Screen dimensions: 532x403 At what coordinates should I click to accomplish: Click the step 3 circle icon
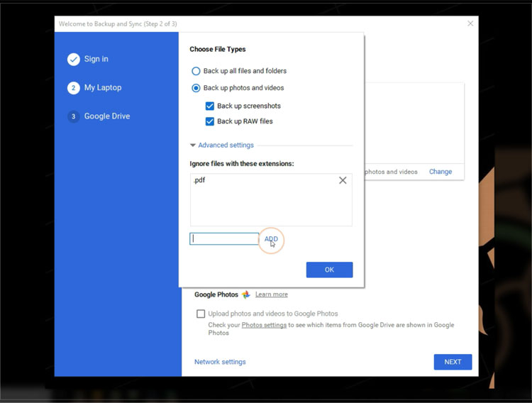coord(73,116)
